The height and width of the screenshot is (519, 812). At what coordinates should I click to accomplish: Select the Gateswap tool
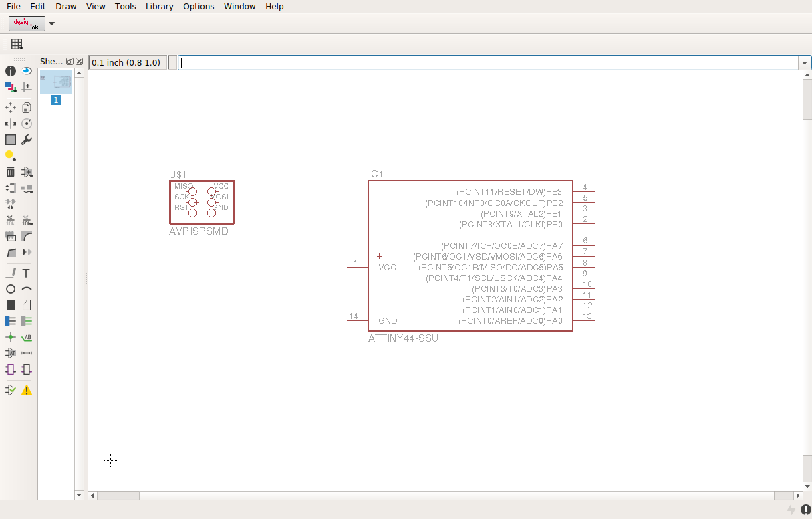click(11, 203)
